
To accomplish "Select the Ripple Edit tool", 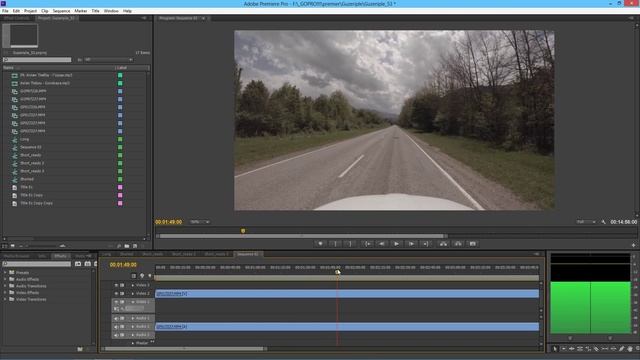I will click(x=571, y=349).
